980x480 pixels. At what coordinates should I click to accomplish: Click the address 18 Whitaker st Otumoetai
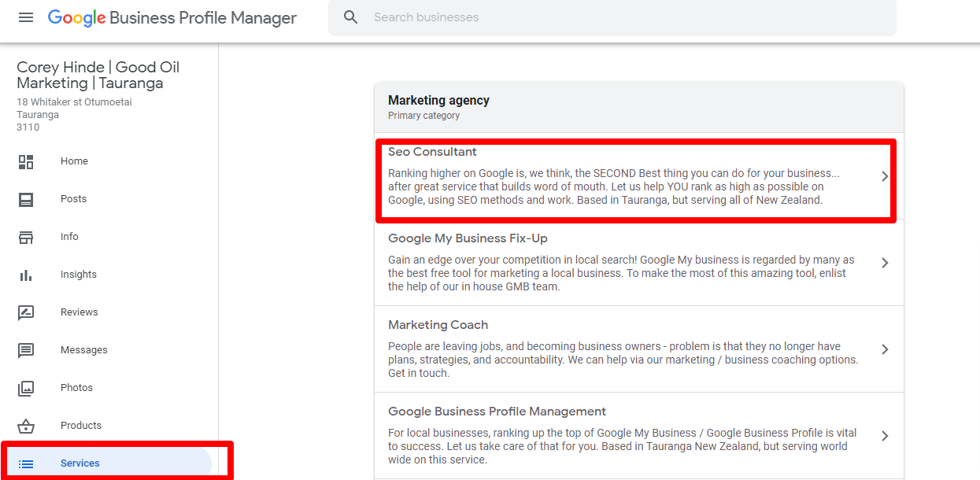coord(74,102)
